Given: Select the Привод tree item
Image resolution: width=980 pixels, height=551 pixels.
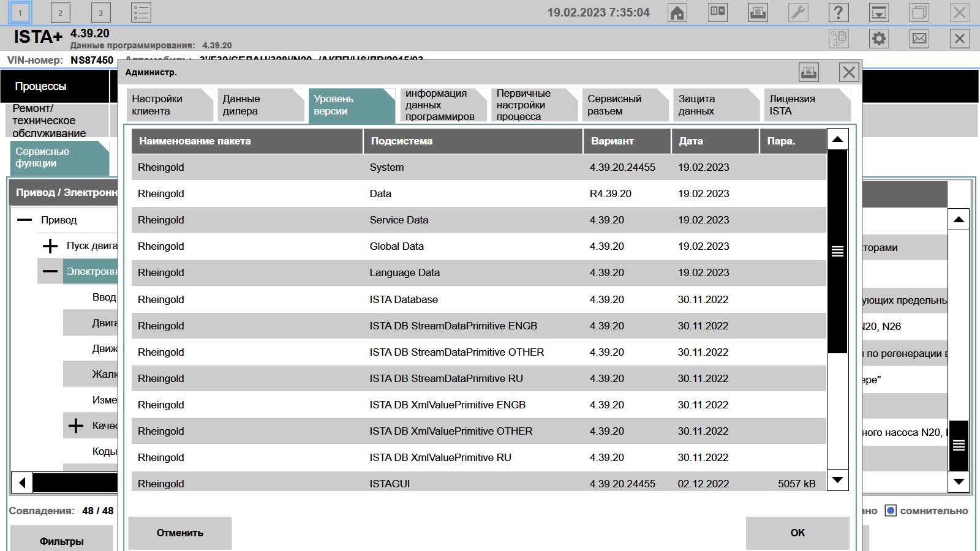Looking at the screenshot, I should coord(59,220).
